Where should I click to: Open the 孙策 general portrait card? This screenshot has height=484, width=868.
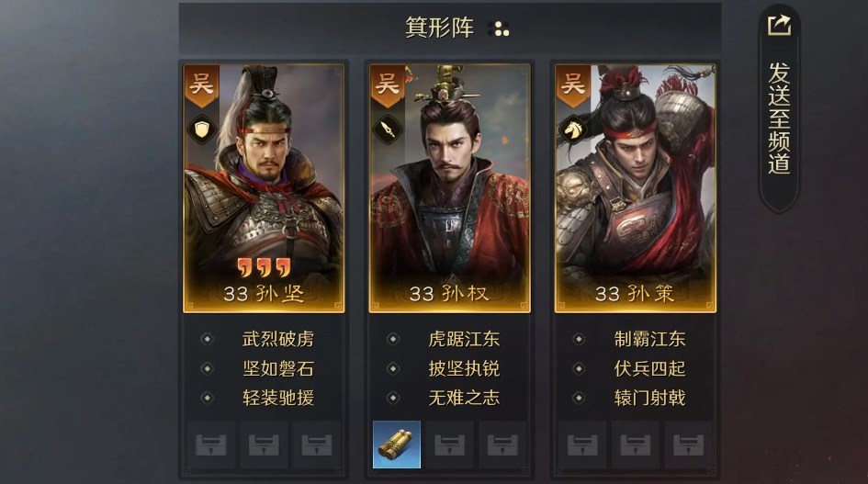tap(636, 188)
